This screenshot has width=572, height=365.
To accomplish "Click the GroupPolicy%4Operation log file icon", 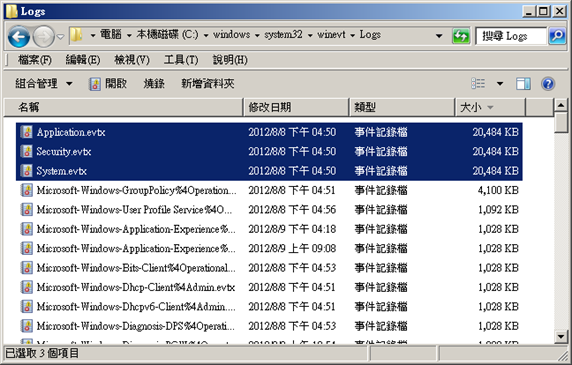I will pos(27,190).
